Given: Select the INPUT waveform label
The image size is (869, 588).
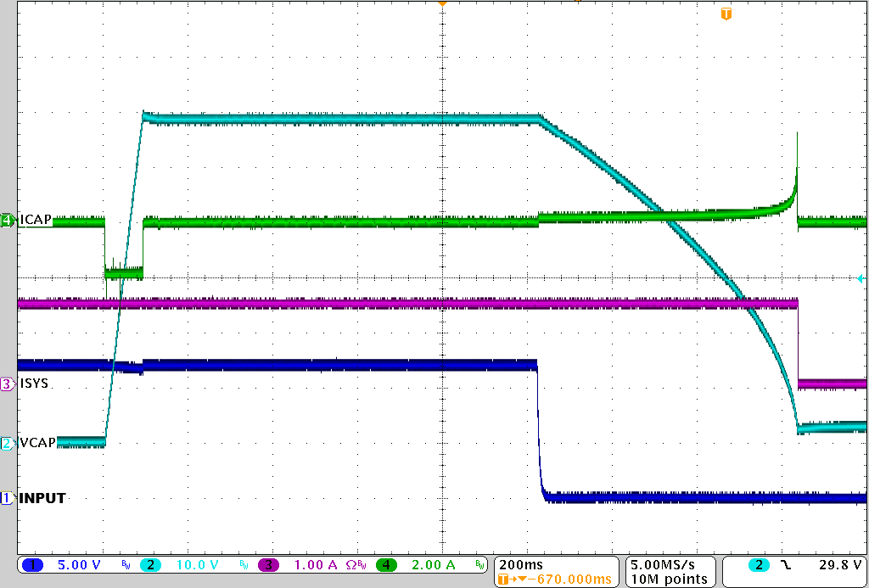Looking at the screenshot, I should (42, 499).
